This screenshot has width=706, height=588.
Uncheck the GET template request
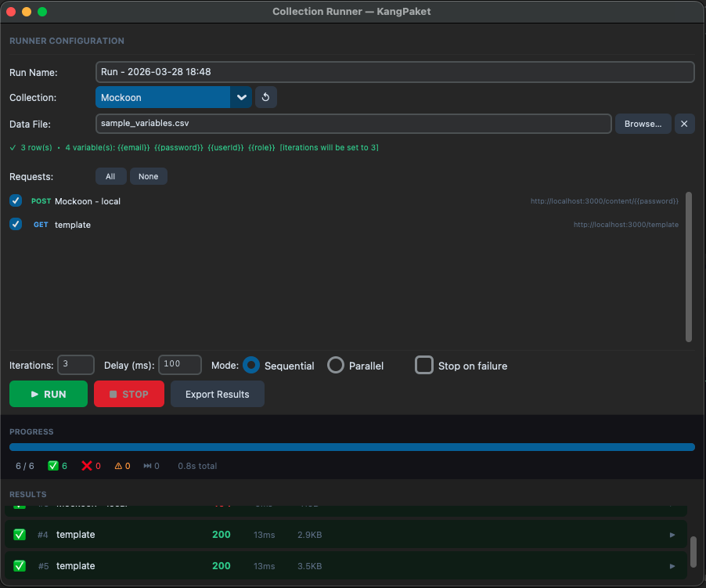16,225
